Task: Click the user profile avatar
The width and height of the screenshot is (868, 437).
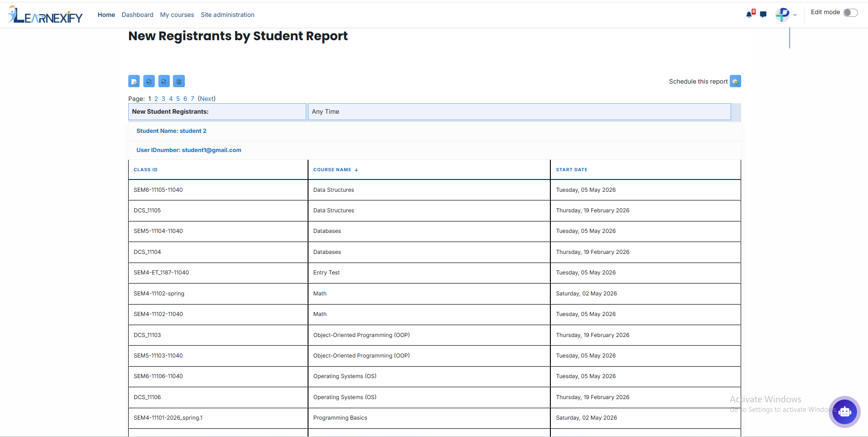Action: click(x=783, y=15)
